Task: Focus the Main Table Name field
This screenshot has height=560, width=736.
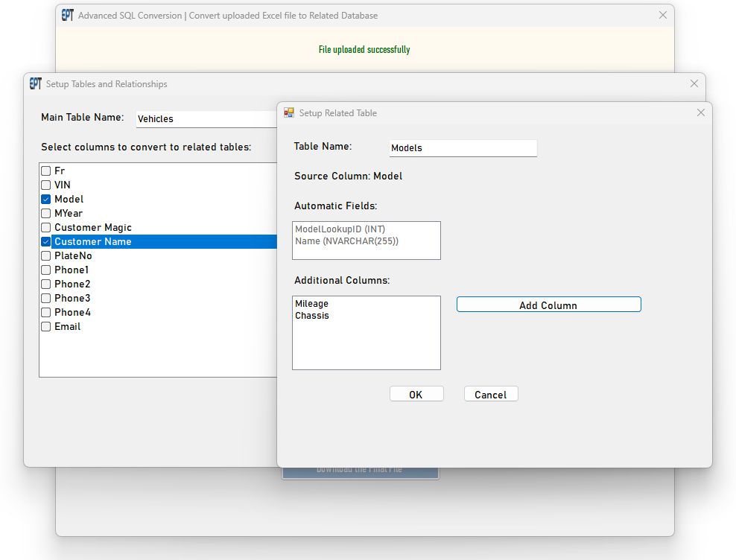Action: point(206,119)
